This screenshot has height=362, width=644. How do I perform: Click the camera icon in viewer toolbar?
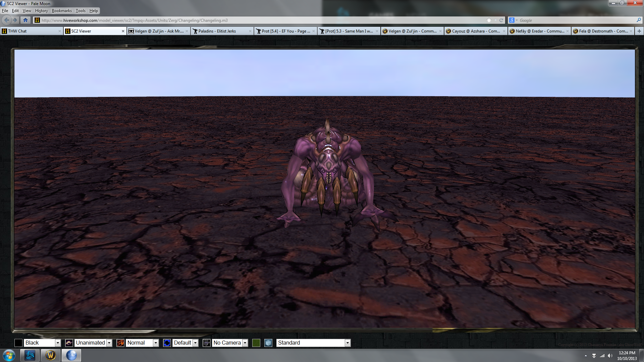[x=207, y=343]
